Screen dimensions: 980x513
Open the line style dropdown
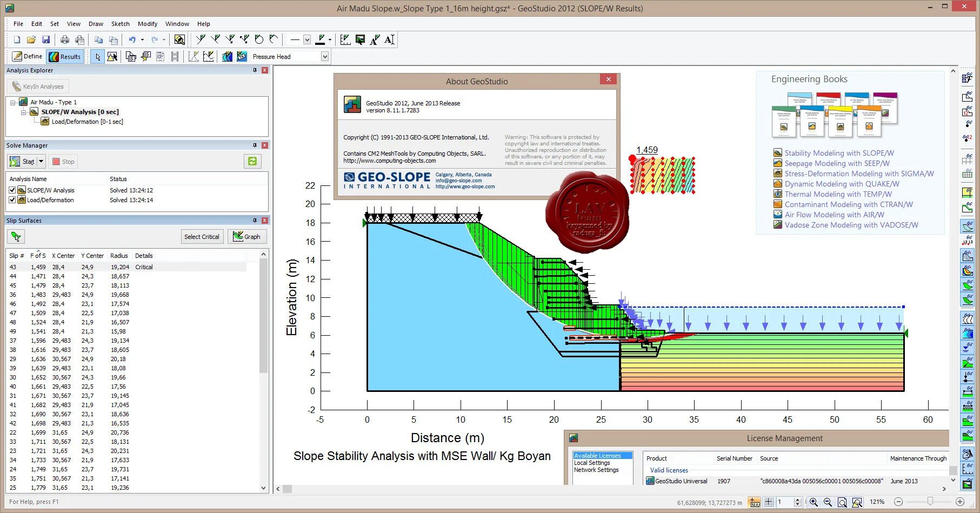point(306,39)
